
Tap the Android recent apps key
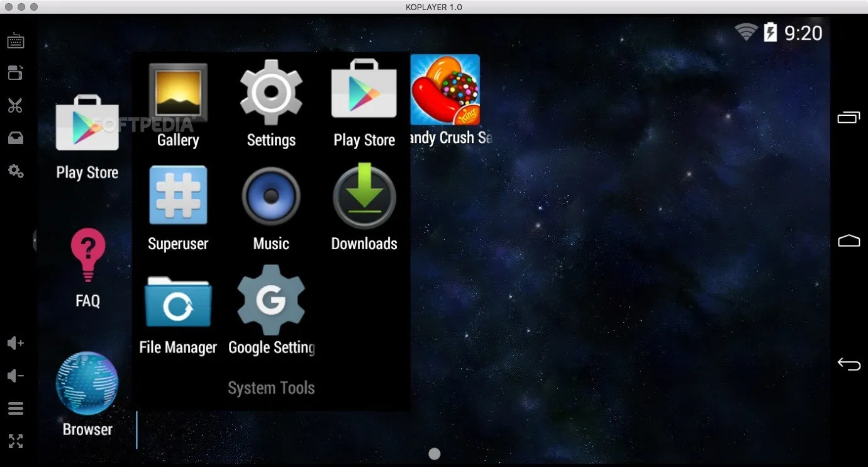coord(849,117)
